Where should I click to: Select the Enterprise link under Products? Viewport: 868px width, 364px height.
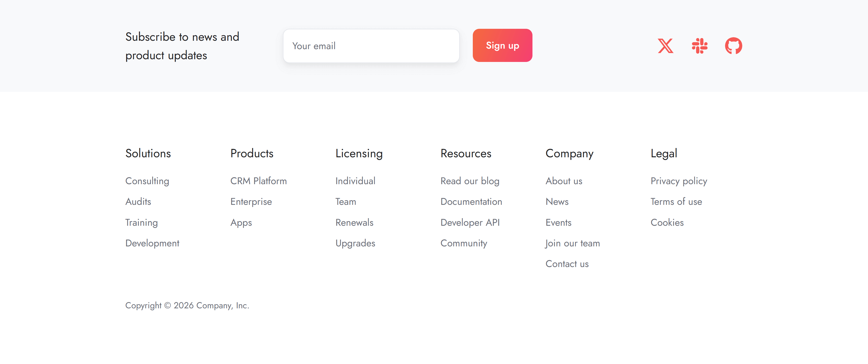pos(251,202)
